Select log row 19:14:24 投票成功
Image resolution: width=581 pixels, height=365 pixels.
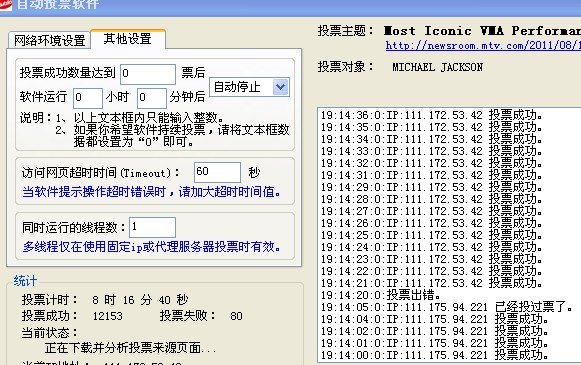(432, 247)
